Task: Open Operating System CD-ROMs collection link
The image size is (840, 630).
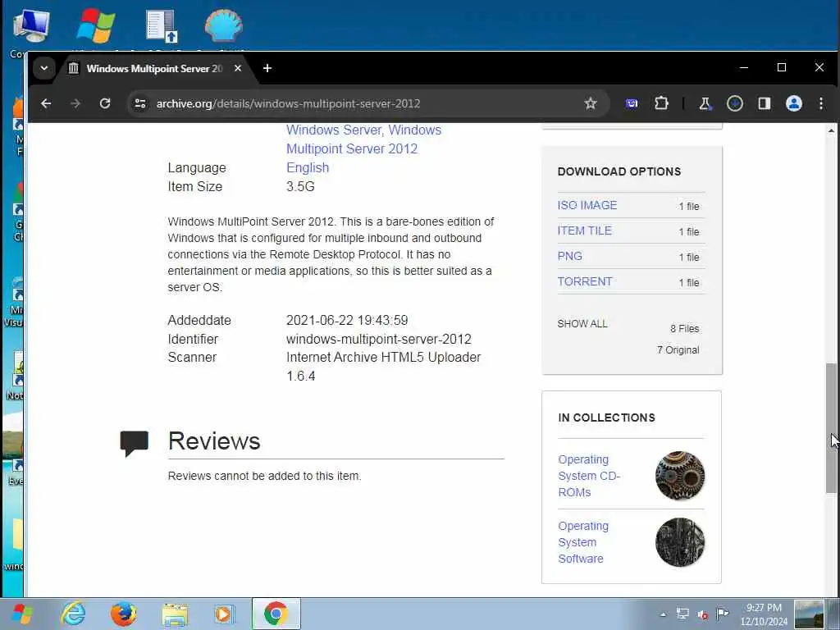Action: point(589,476)
